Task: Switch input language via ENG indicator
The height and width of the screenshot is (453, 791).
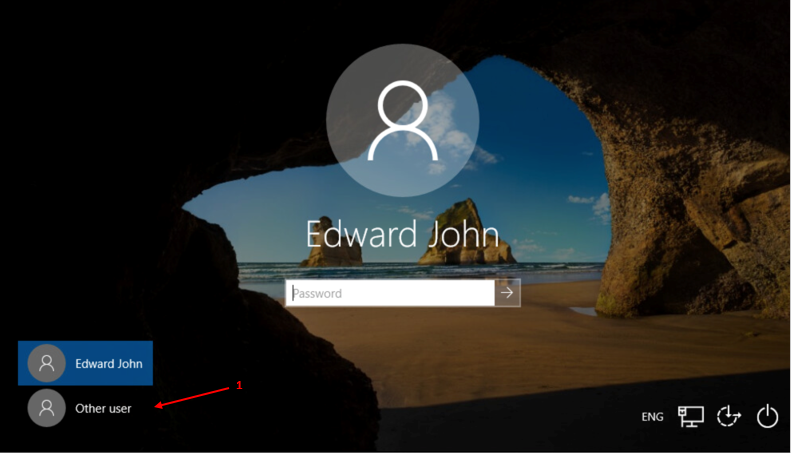Action: click(652, 417)
